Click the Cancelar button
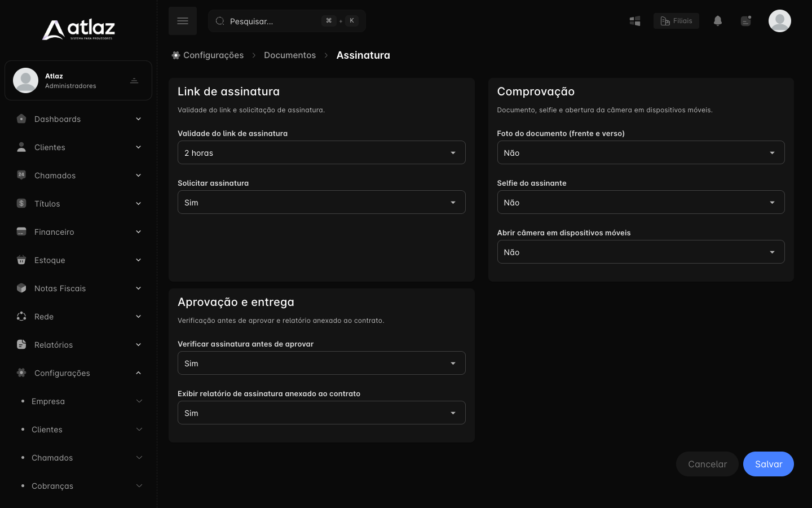812x508 pixels. click(x=707, y=464)
